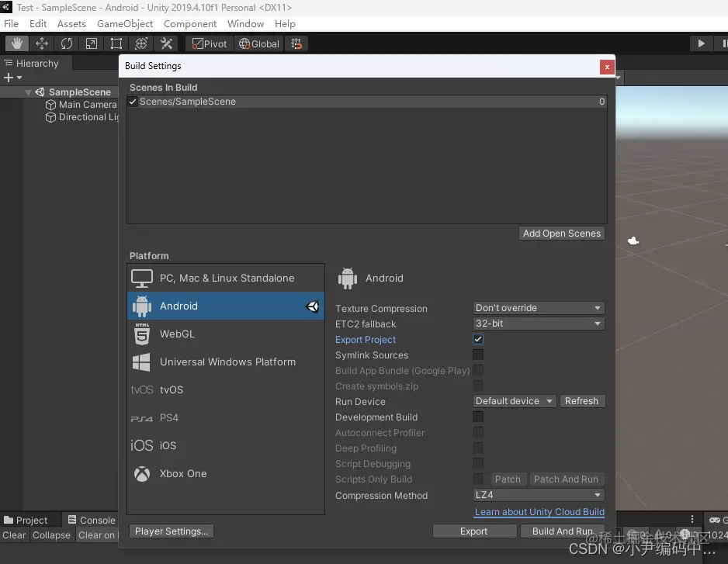Open the Assets menu
The height and width of the screenshot is (564, 728).
tap(71, 24)
